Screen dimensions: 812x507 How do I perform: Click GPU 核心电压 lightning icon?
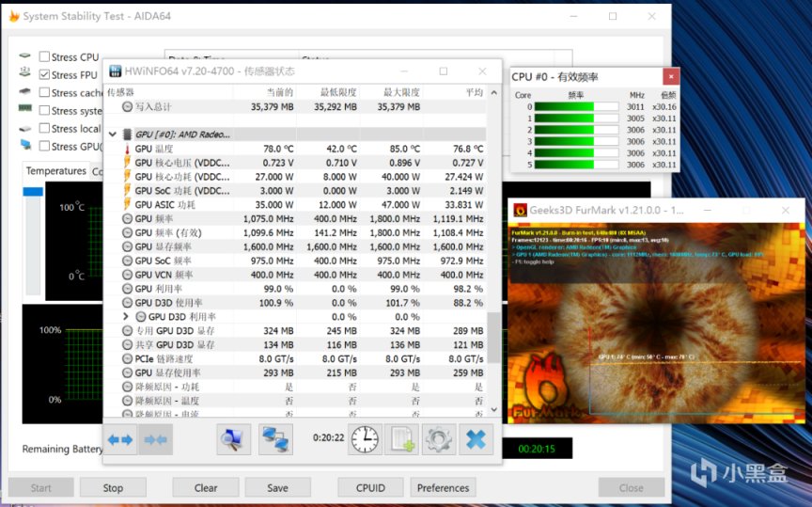pos(127,163)
